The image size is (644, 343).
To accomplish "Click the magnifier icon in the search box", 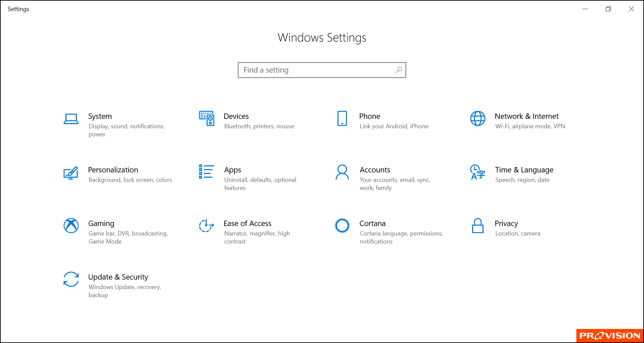I will (399, 70).
